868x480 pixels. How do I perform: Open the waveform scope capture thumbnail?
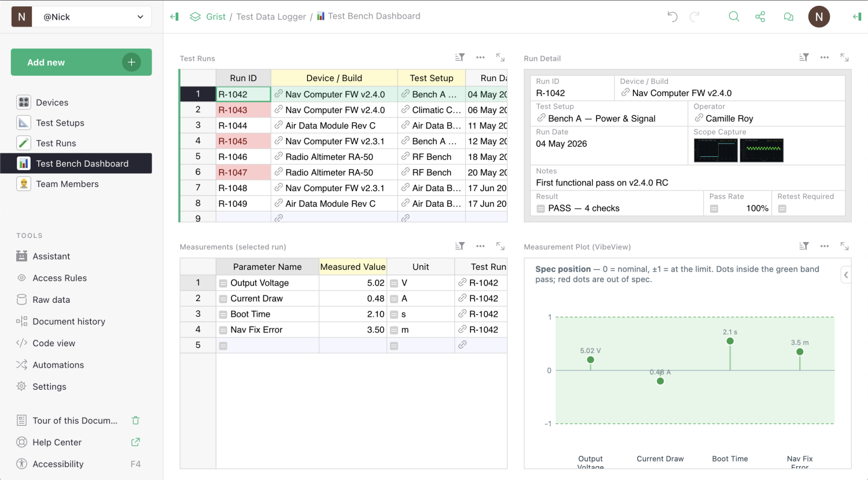coord(762,150)
